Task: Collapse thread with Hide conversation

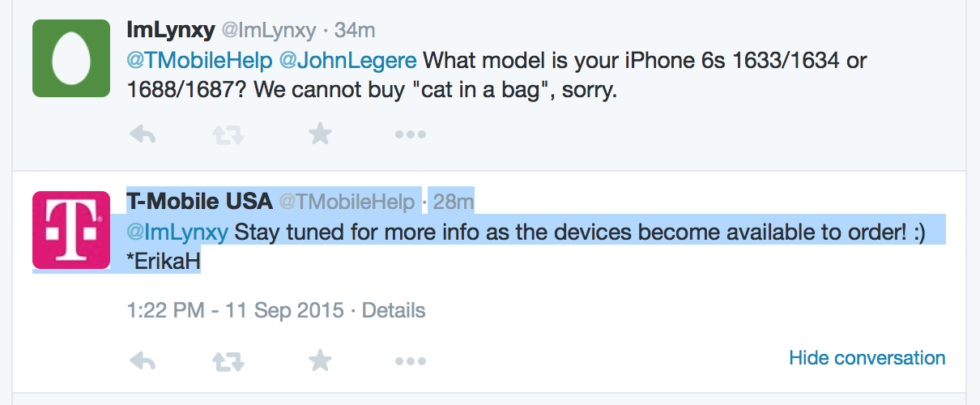Action: coord(867,357)
